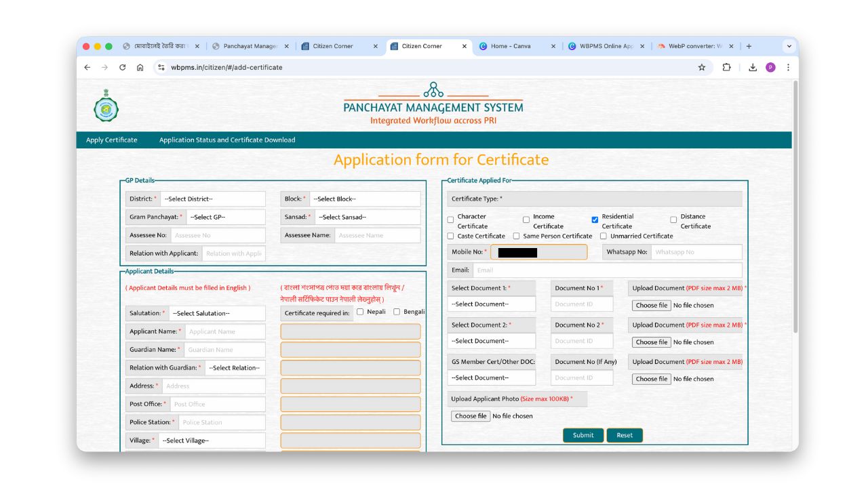The image size is (868, 488).
Task: Click the Reset button
Action: (x=625, y=435)
